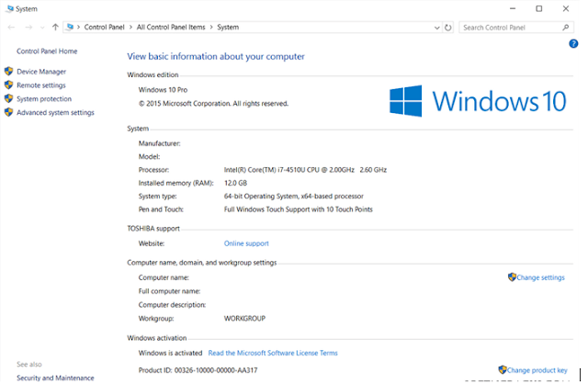The image size is (588, 384).
Task: Open Security and Maintenance link
Action: (x=55, y=378)
